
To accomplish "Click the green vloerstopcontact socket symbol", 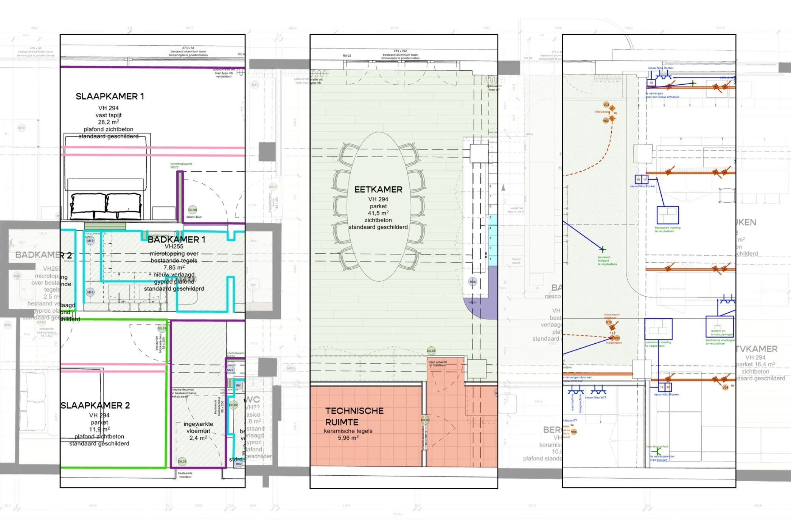I will (x=656, y=451).
